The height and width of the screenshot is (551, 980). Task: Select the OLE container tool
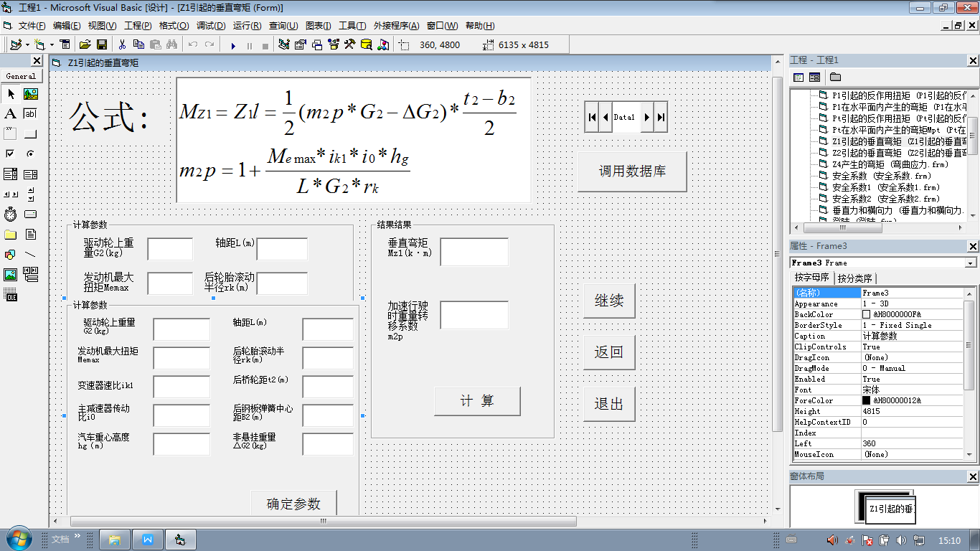[10, 295]
